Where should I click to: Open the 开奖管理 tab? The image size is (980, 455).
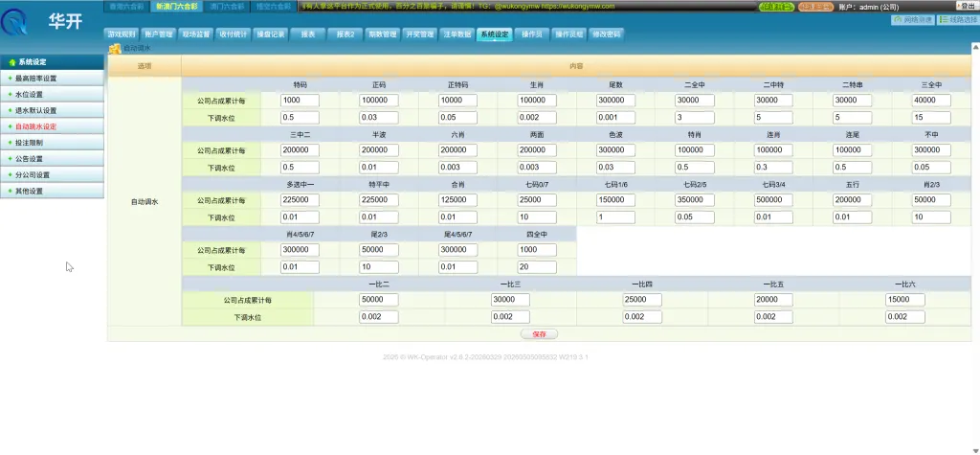click(419, 35)
